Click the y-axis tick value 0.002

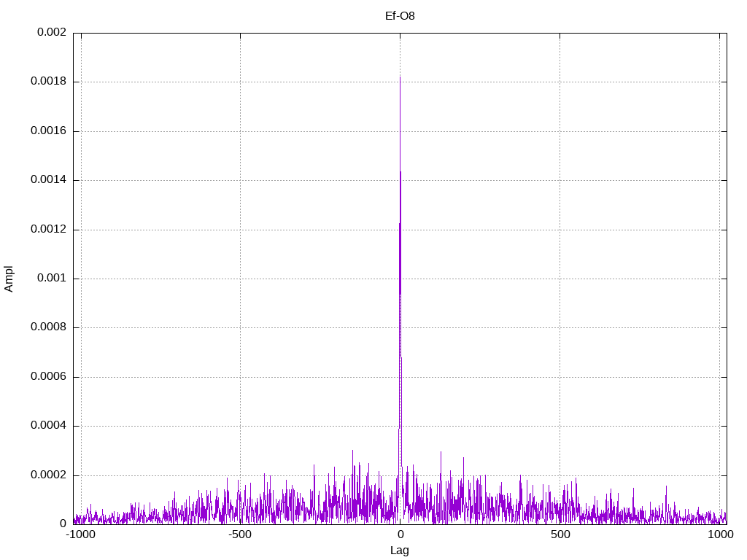click(52, 32)
